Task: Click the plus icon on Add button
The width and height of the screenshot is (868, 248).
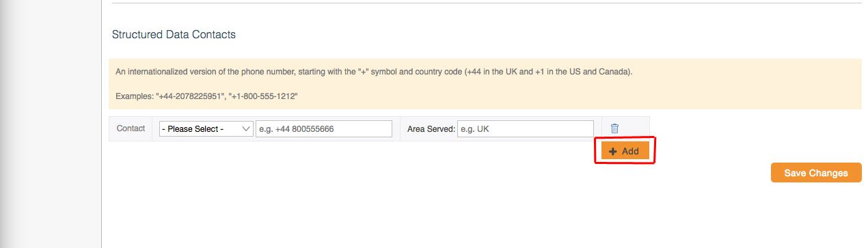Action: [613, 152]
